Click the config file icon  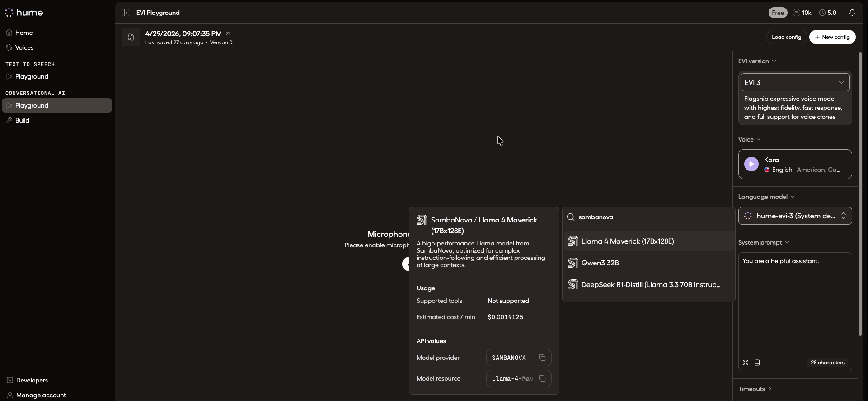pyautogui.click(x=131, y=37)
